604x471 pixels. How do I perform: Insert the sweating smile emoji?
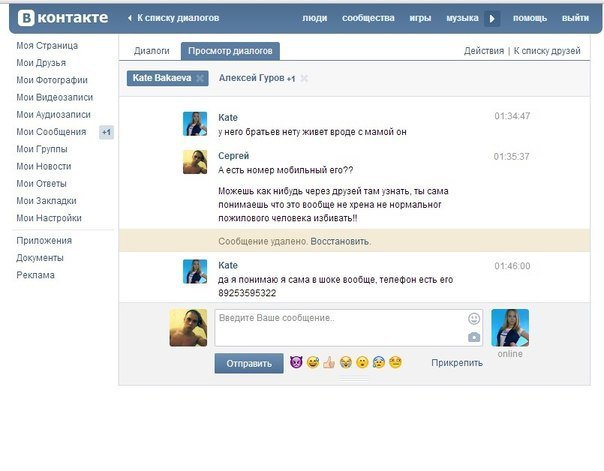313,362
